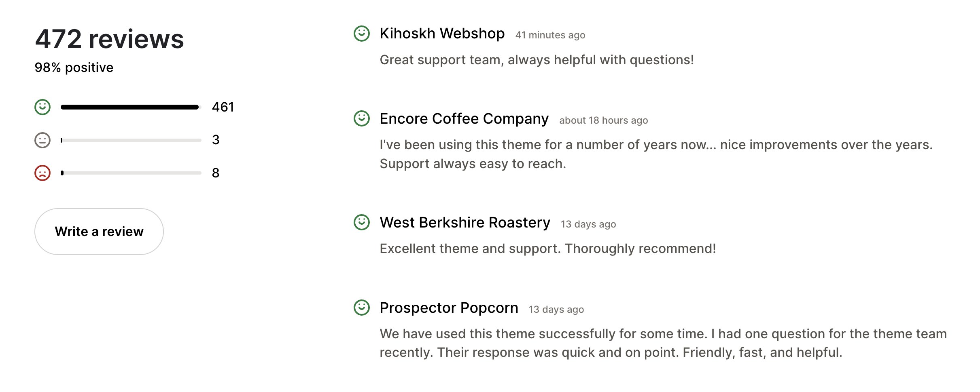The width and height of the screenshot is (980, 392).
Task: Click the smiley icon beside Prospector Popcorn
Action: [361, 308]
